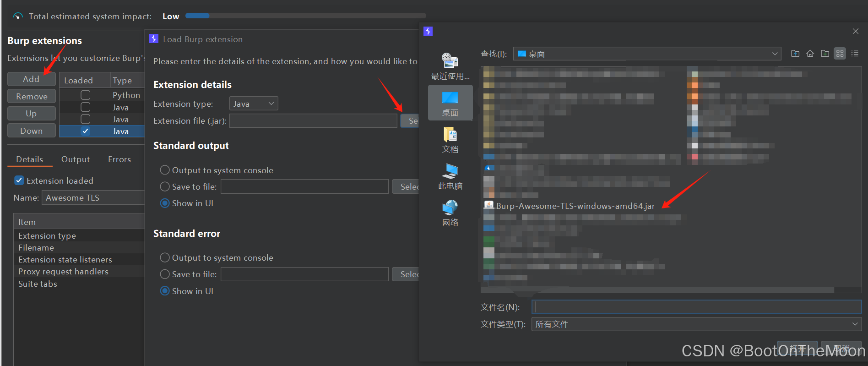
Task: Select Desktop (桌面) sidebar shortcut
Action: 450,103
